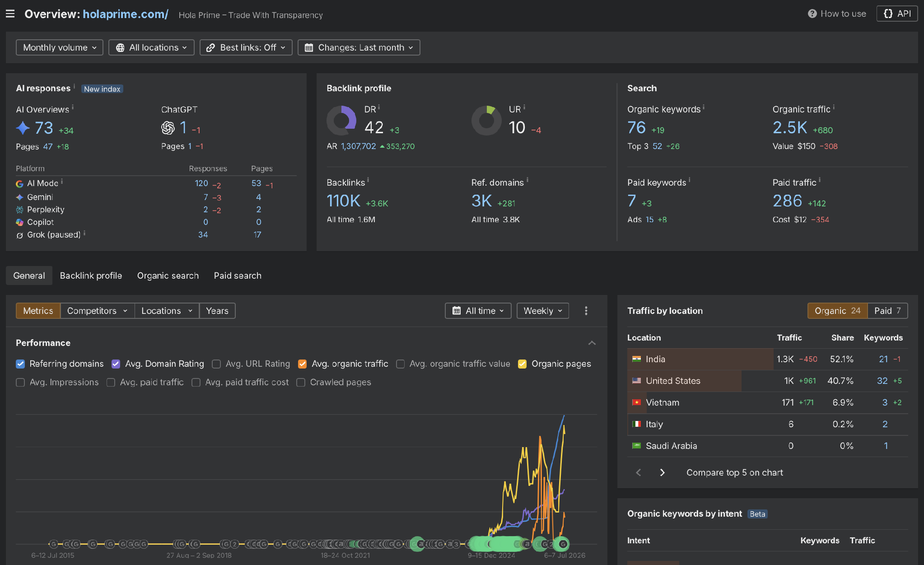Switch to Paid search tab
The image size is (924, 565).
coord(238,275)
